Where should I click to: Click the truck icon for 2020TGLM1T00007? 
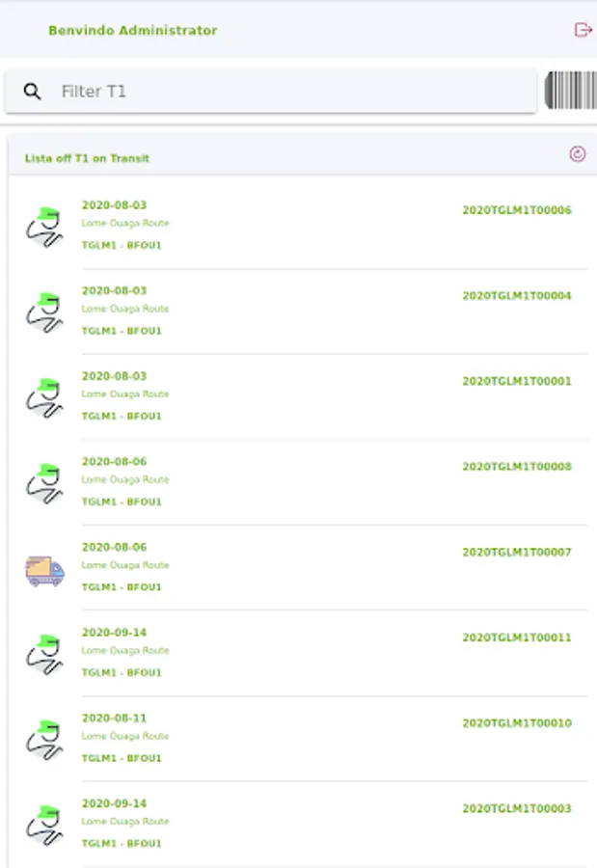(x=44, y=570)
